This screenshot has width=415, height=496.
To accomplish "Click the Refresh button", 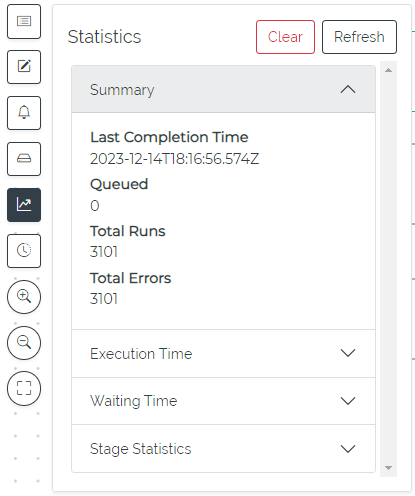I will pyautogui.click(x=359, y=37).
